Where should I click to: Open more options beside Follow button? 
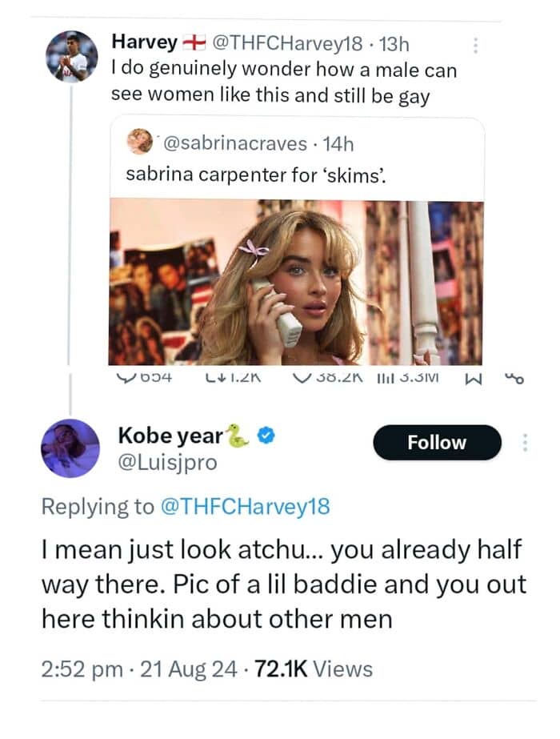click(x=525, y=443)
